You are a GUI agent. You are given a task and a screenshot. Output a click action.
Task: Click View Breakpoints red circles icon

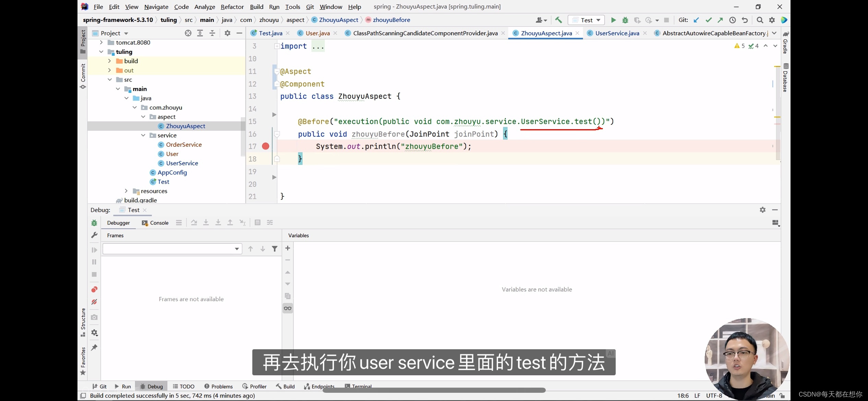(x=94, y=290)
